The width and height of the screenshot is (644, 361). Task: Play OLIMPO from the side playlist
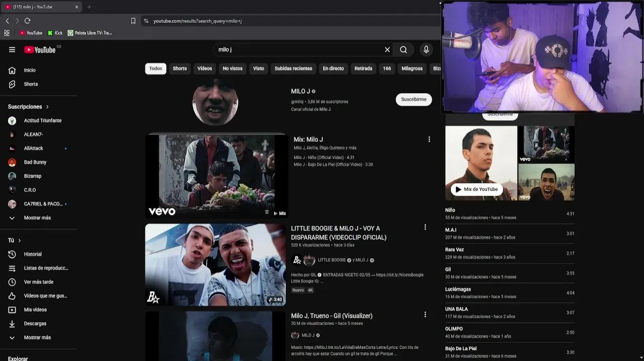pos(509,332)
